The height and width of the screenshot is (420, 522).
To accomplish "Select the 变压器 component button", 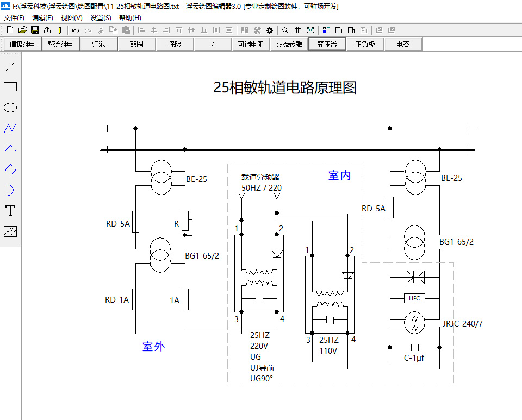I will (327, 44).
